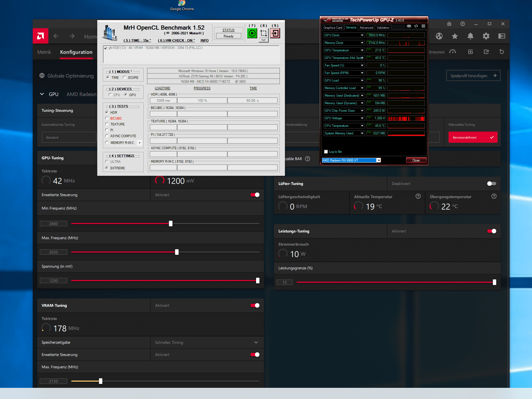
Task: Open Speicherzeitgabe Schnelles Timing dropdown
Action: [207, 342]
